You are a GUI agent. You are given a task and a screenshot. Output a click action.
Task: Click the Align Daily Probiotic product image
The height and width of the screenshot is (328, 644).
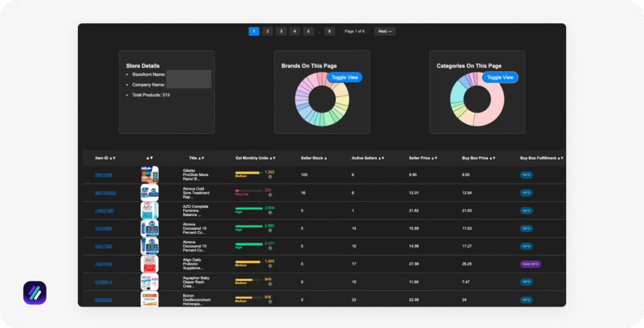pyautogui.click(x=150, y=264)
